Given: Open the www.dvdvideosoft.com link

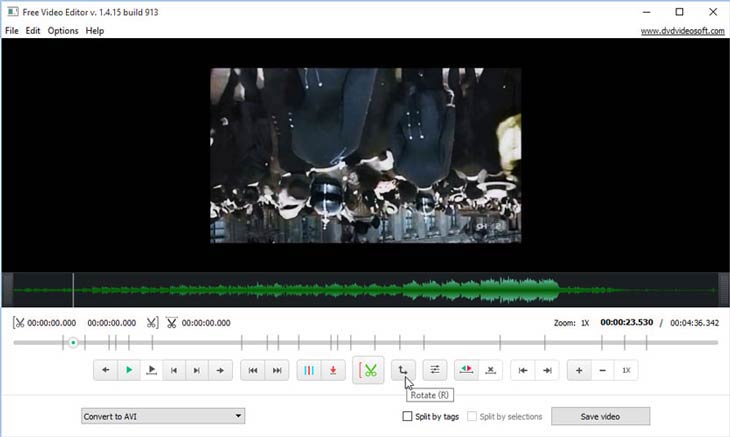Looking at the screenshot, I should (683, 31).
